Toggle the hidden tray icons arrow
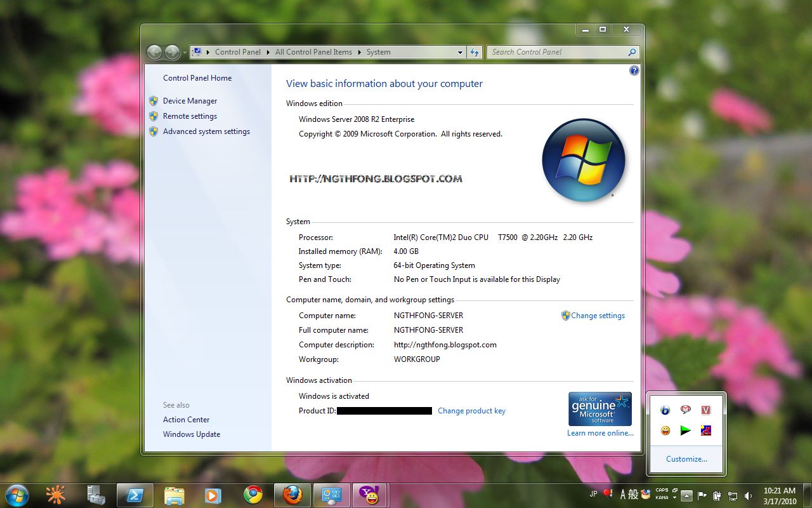The height and width of the screenshot is (508, 812). pyautogui.click(x=688, y=495)
